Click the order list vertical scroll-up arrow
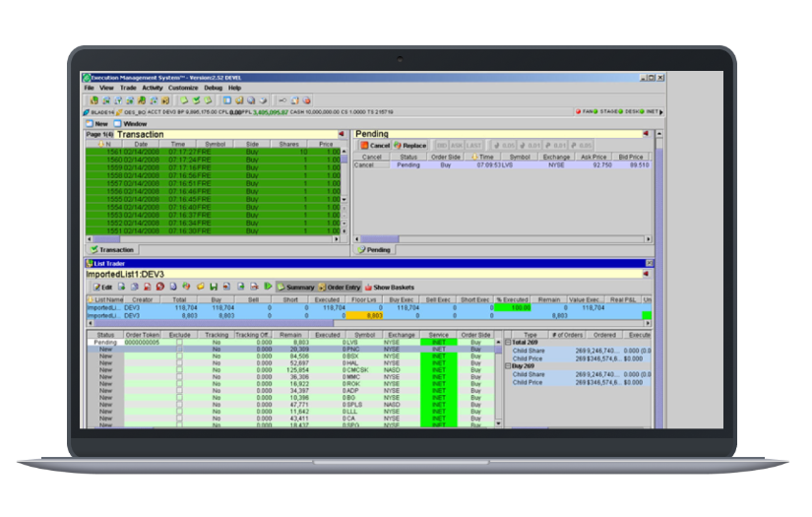812x517 pixels. coord(498,343)
